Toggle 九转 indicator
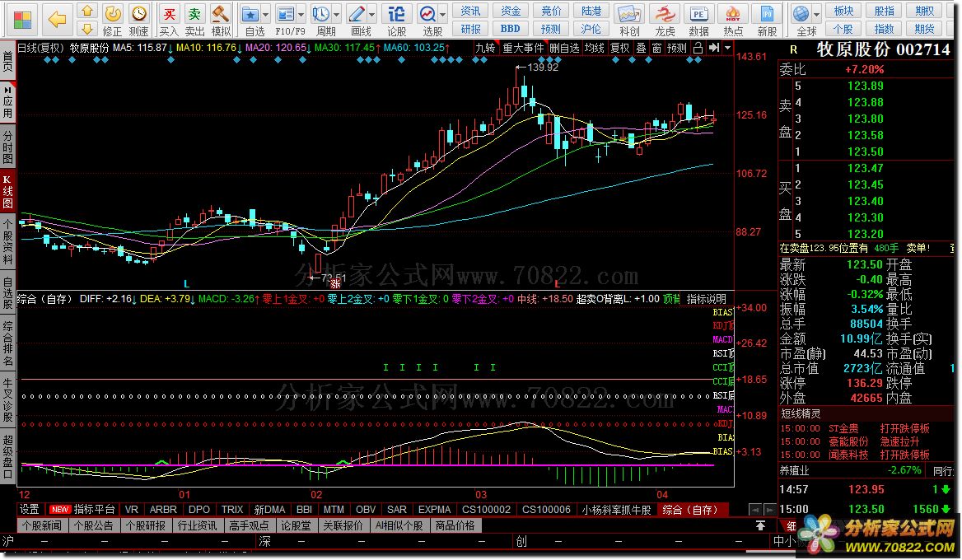This screenshot has width=962, height=560. (x=485, y=47)
